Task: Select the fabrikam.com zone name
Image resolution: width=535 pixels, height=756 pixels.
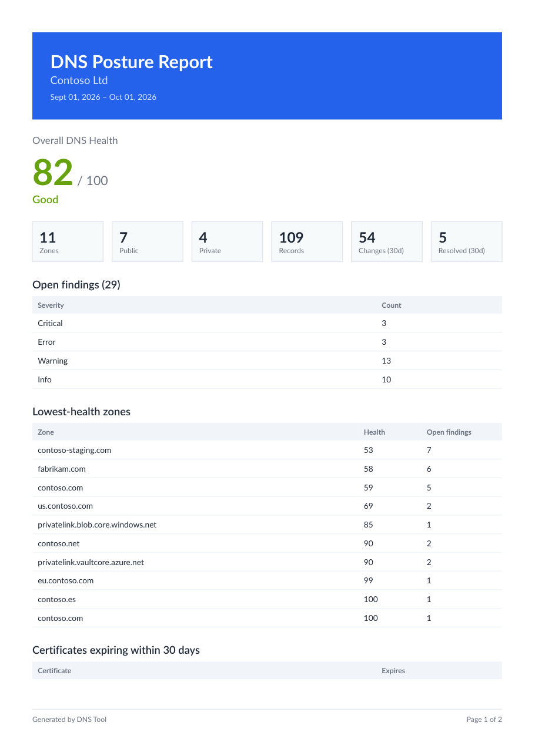Action: [62, 469]
